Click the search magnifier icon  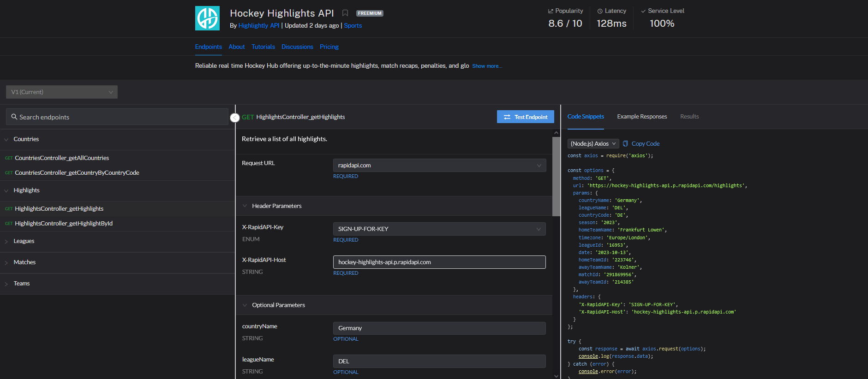[14, 117]
